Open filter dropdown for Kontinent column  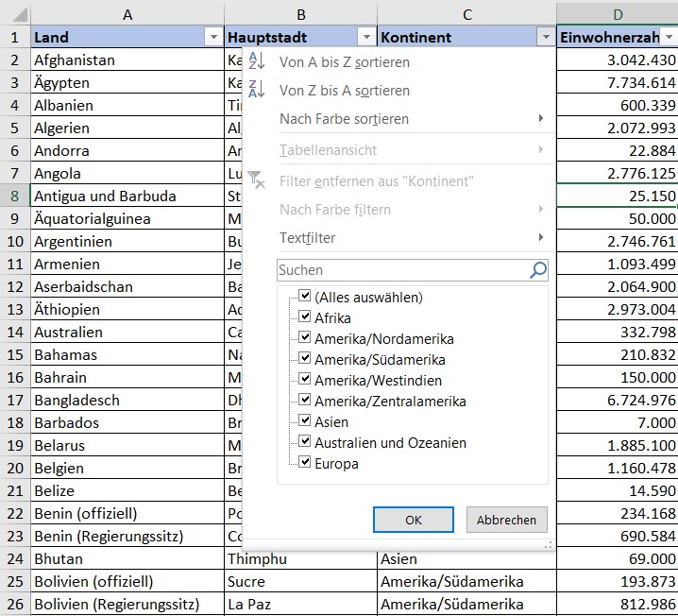[545, 38]
